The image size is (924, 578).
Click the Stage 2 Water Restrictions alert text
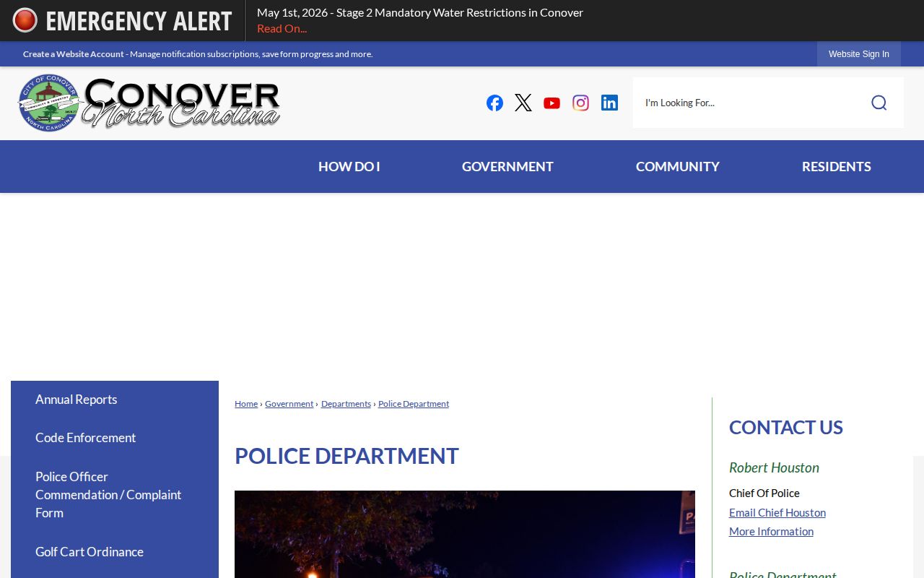click(420, 12)
